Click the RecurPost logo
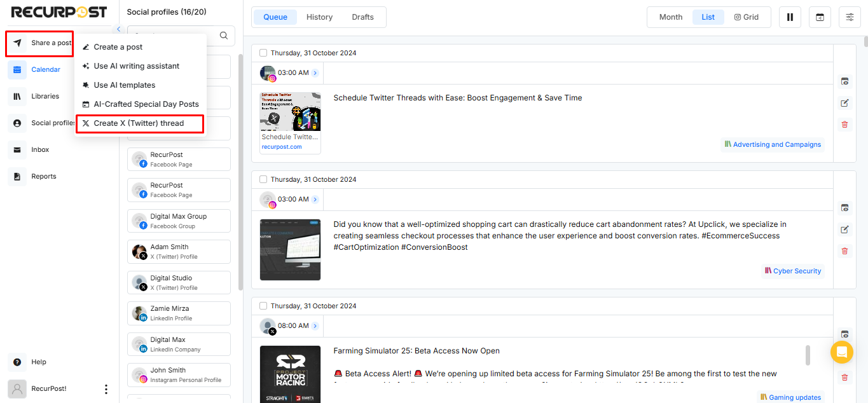Image resolution: width=868 pixels, height=403 pixels. (59, 12)
